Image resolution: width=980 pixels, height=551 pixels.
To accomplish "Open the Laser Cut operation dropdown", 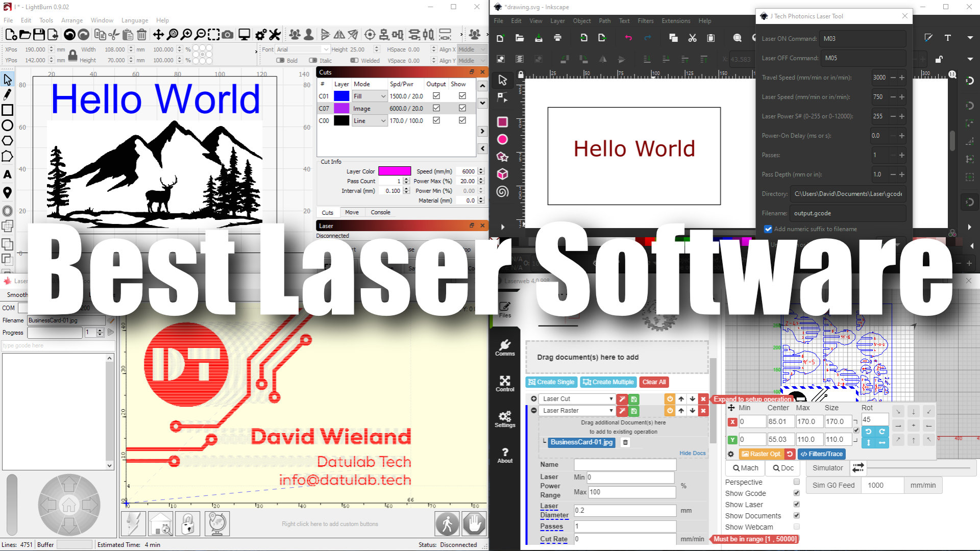I will click(611, 398).
